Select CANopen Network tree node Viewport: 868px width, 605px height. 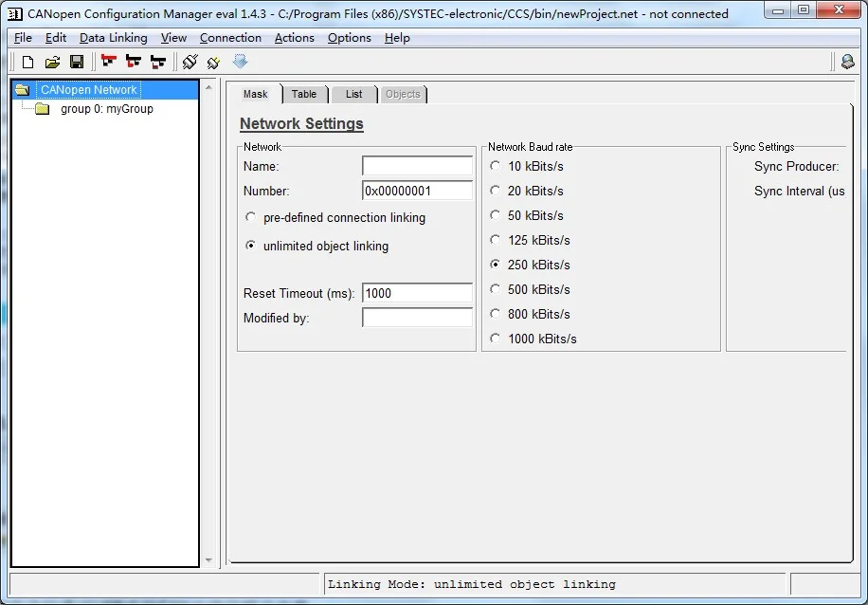(x=88, y=90)
